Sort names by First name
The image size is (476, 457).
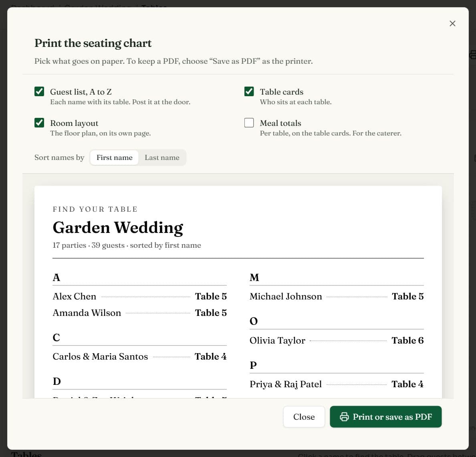click(x=115, y=158)
